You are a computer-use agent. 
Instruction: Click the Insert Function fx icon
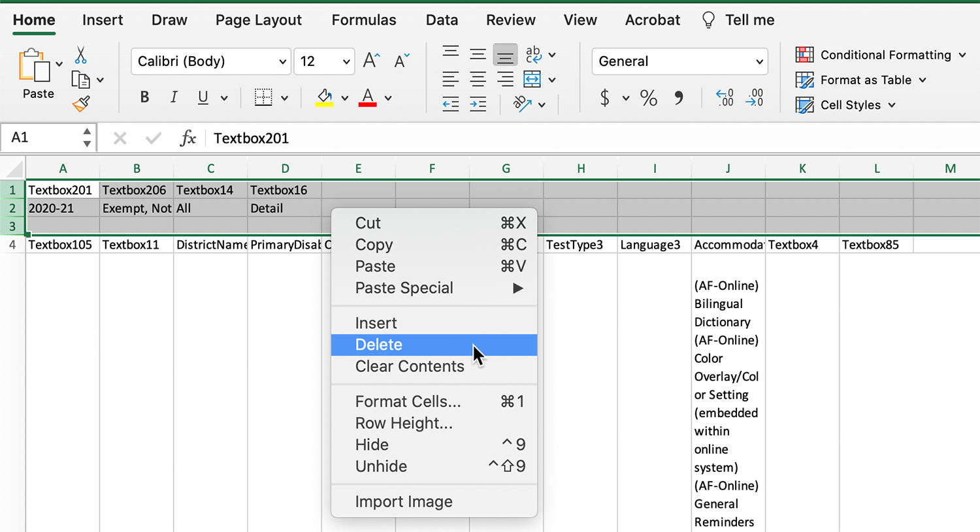188,138
